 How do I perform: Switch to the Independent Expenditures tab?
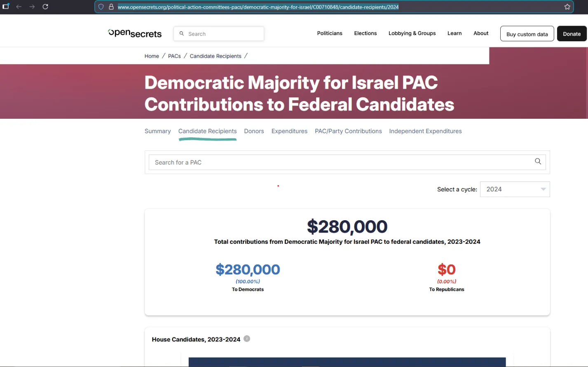[425, 131]
